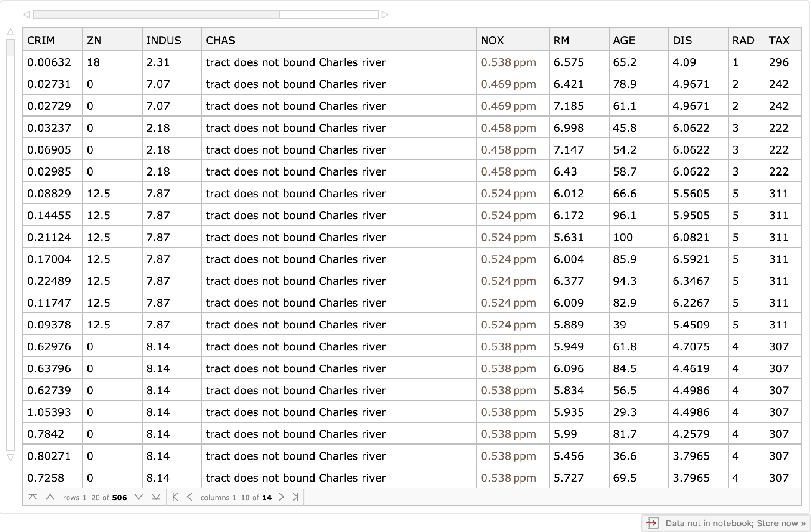Show previous set of columns

(x=190, y=497)
